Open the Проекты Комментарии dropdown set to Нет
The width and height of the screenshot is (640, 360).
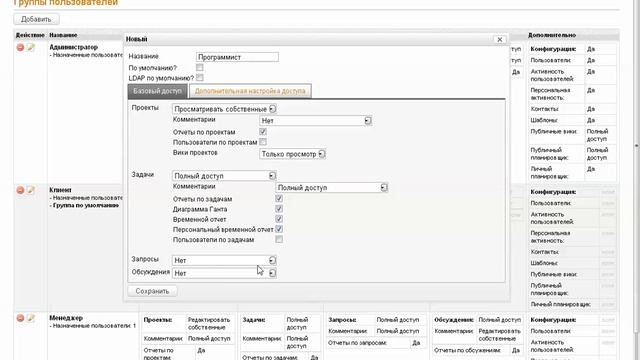coord(315,121)
